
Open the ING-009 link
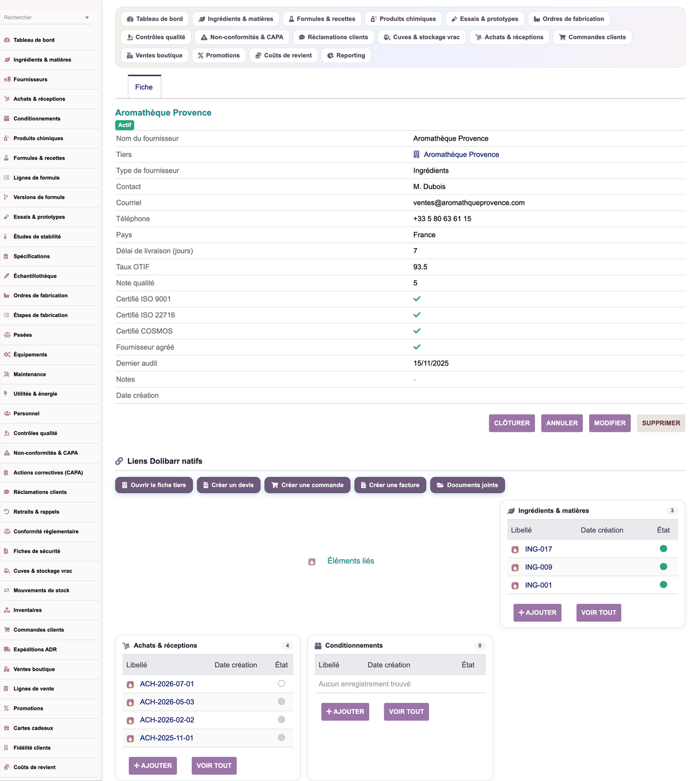pyautogui.click(x=538, y=567)
